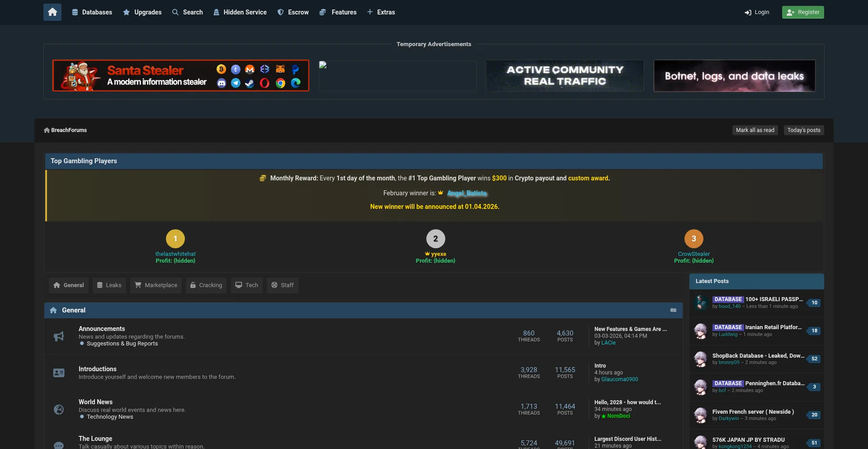Viewport: 868px width, 449px height.
Task: Open the Announcements forum
Action: pos(102,329)
